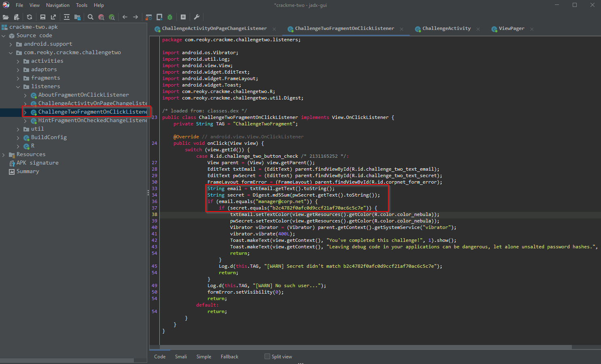The height and width of the screenshot is (364, 601).
Task: Switch to ChallengeActivityOnPageChangeListener tab
Action: 214,29
